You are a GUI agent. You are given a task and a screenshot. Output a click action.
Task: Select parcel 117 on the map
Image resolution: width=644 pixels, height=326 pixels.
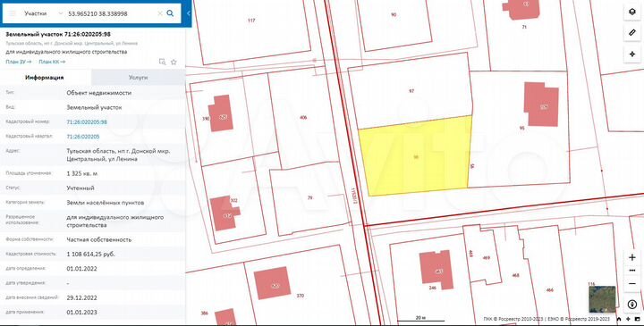click(251, 20)
